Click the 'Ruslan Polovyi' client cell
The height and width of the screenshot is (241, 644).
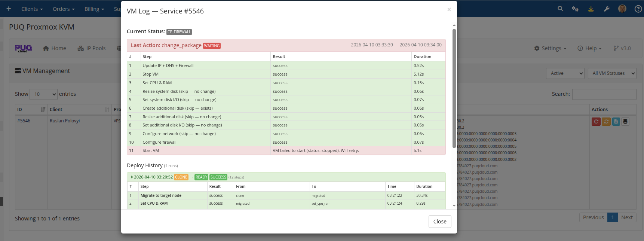pyautogui.click(x=65, y=121)
